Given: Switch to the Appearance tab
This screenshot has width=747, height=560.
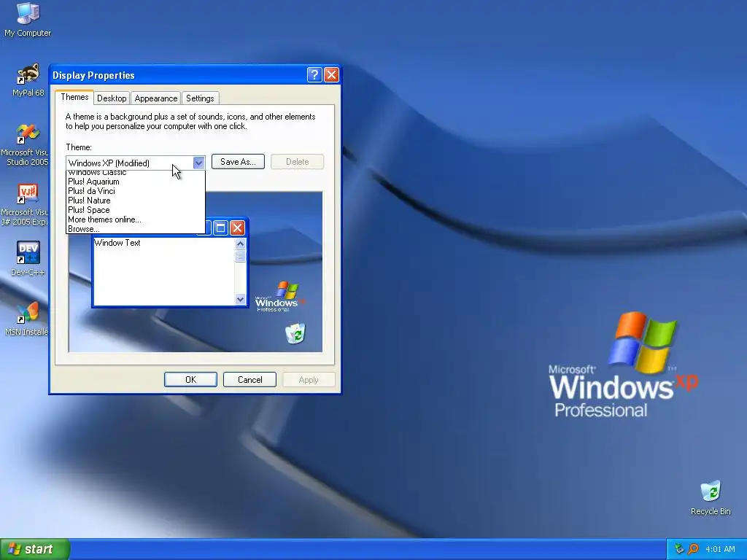Looking at the screenshot, I should coord(156,98).
